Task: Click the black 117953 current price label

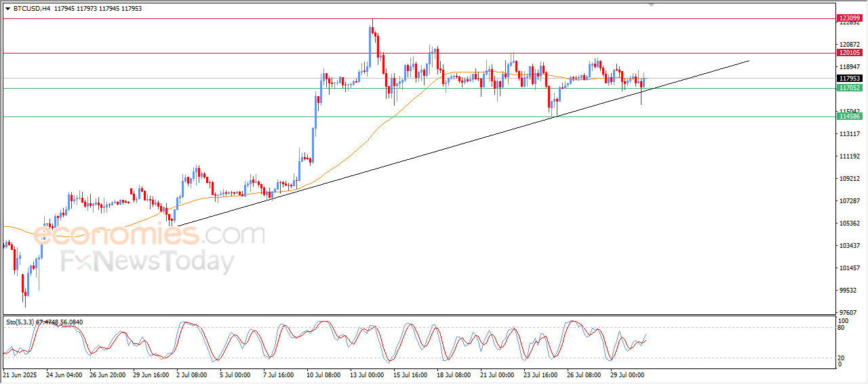Action: pyautogui.click(x=850, y=78)
